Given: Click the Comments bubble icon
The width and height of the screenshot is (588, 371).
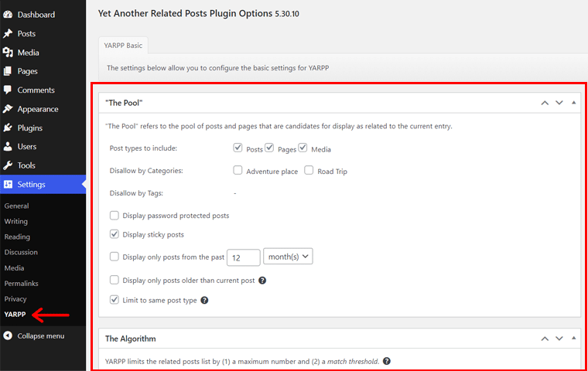Looking at the screenshot, I should [x=8, y=90].
